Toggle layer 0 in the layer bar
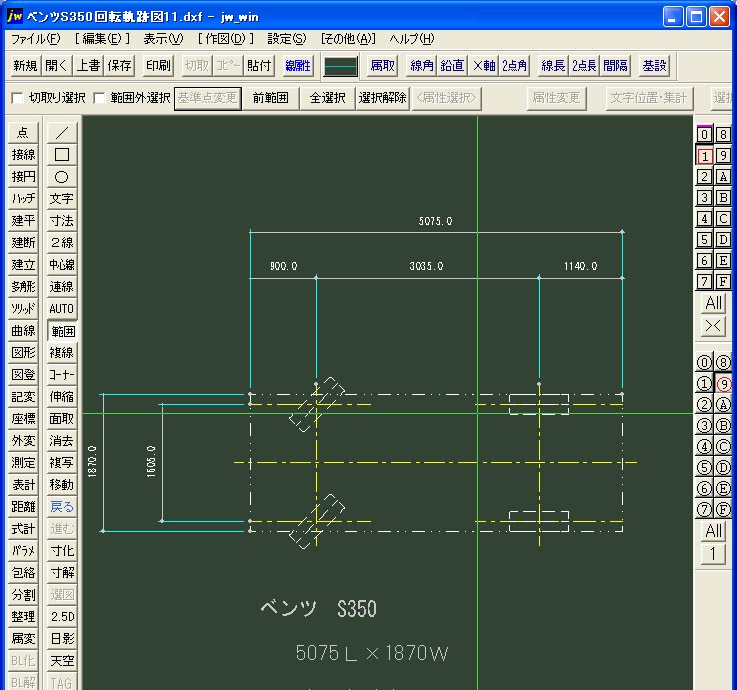The width and height of the screenshot is (737, 690). (704, 134)
